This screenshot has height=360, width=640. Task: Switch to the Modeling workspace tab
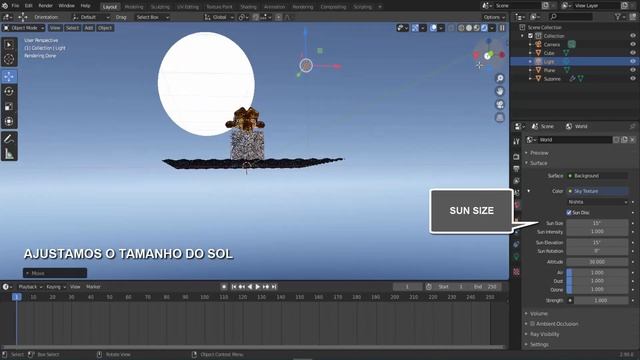(x=134, y=7)
